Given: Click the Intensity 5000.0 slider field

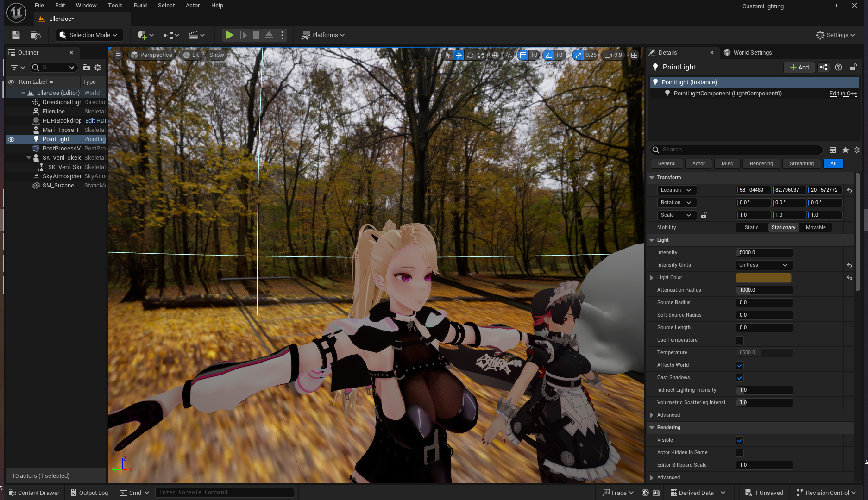Looking at the screenshot, I should 764,253.
